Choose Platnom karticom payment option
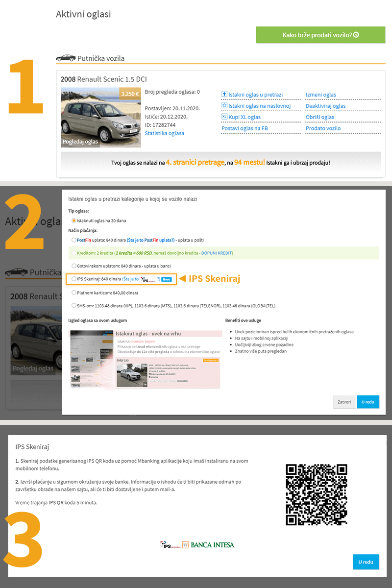392x588 pixels. 74,293
